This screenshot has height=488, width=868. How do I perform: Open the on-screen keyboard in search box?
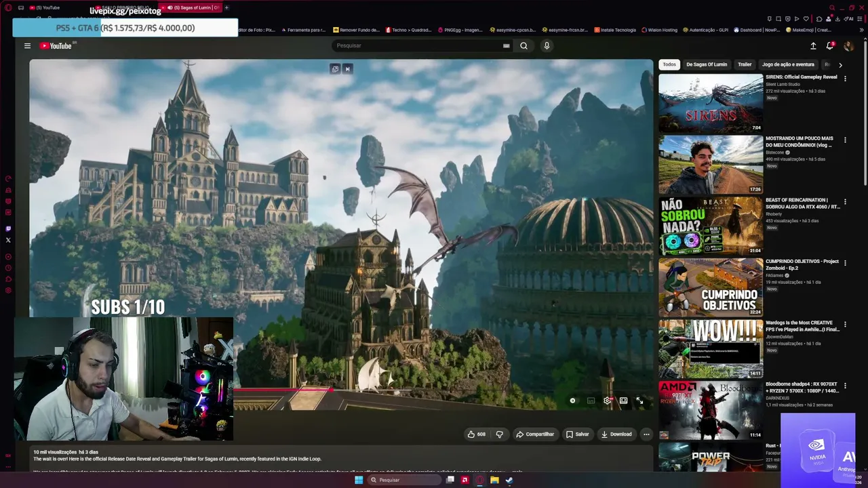[x=506, y=45]
